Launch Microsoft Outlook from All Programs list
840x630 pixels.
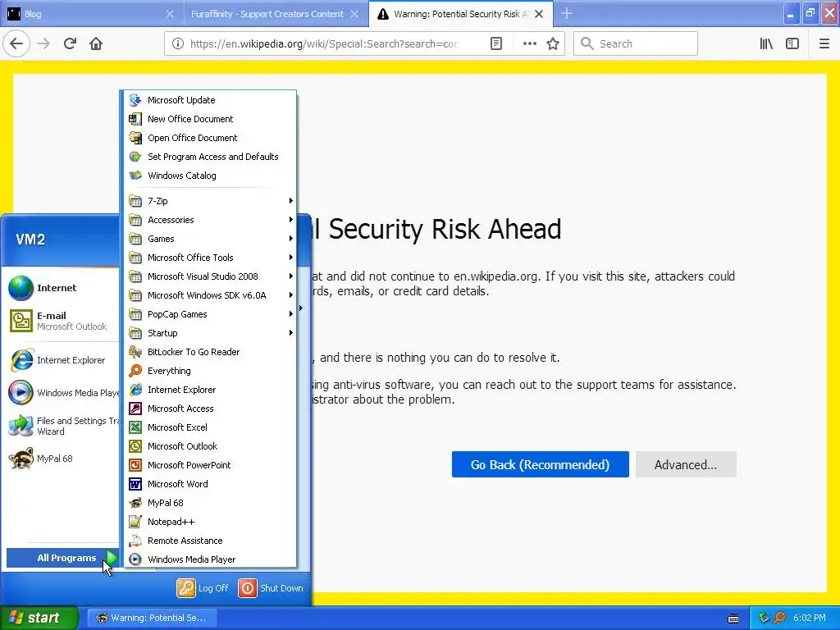pyautogui.click(x=210, y=446)
